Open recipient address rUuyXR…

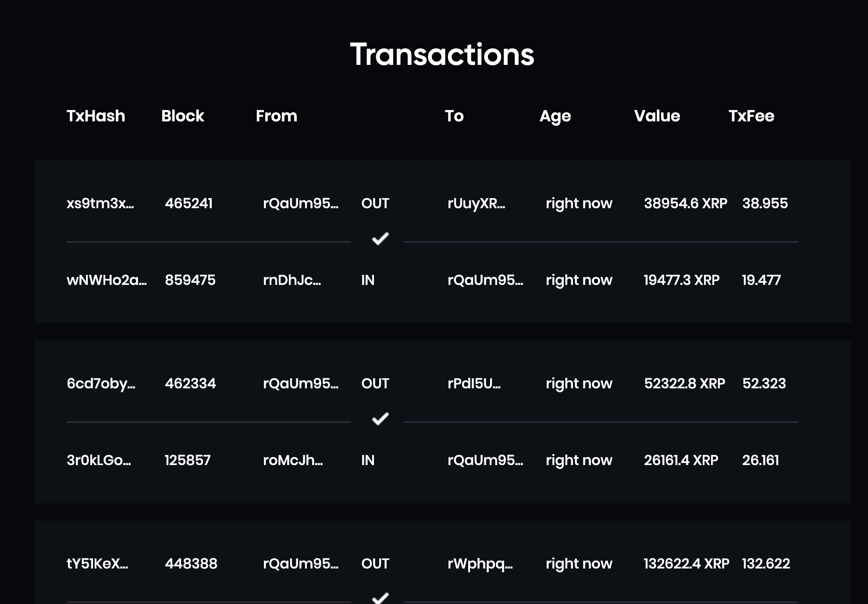(x=477, y=203)
